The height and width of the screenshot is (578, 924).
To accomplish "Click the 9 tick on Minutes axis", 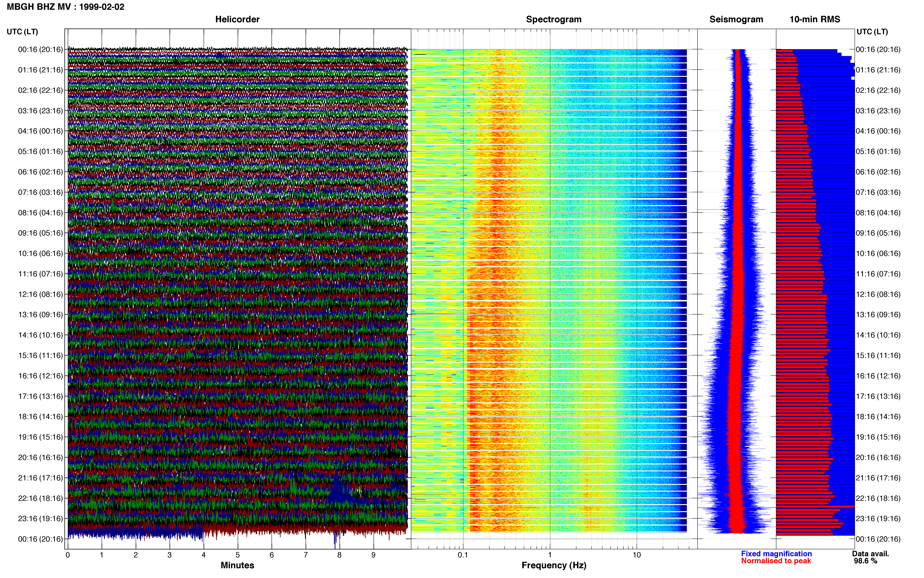I will point(373,555).
